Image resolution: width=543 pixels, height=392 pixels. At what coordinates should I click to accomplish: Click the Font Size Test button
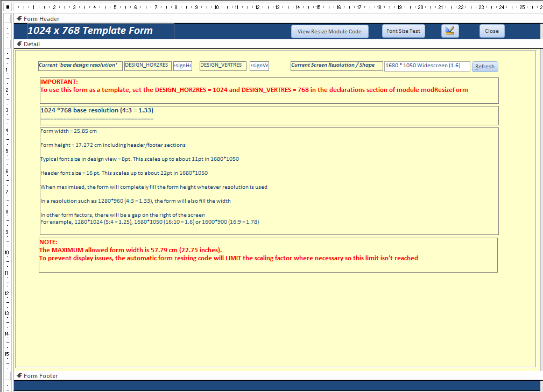tap(403, 31)
